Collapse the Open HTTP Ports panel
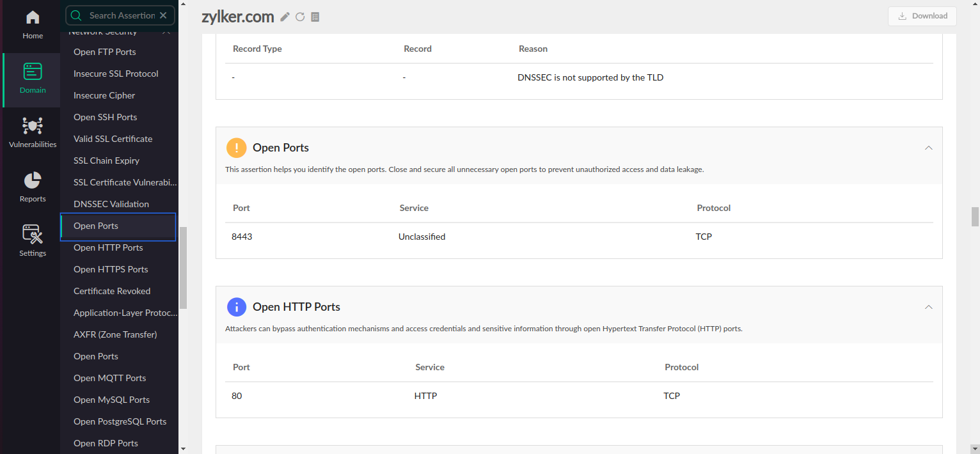This screenshot has width=980, height=454. (x=928, y=307)
